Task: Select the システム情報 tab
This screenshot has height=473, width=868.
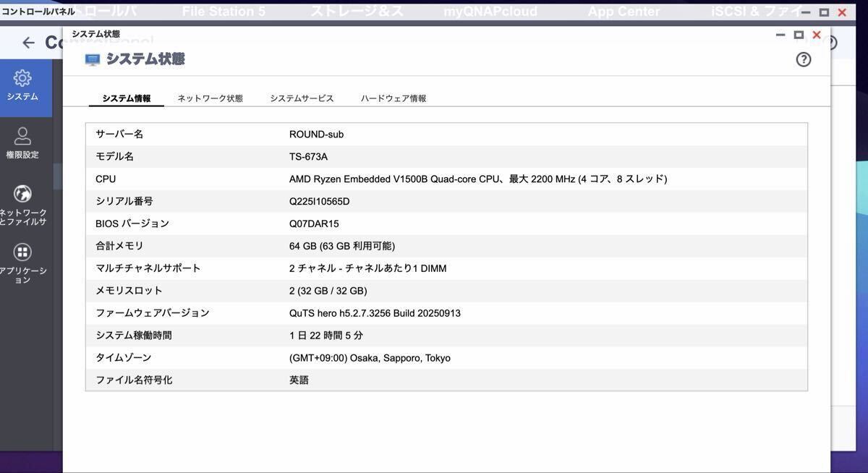Action: [126, 98]
